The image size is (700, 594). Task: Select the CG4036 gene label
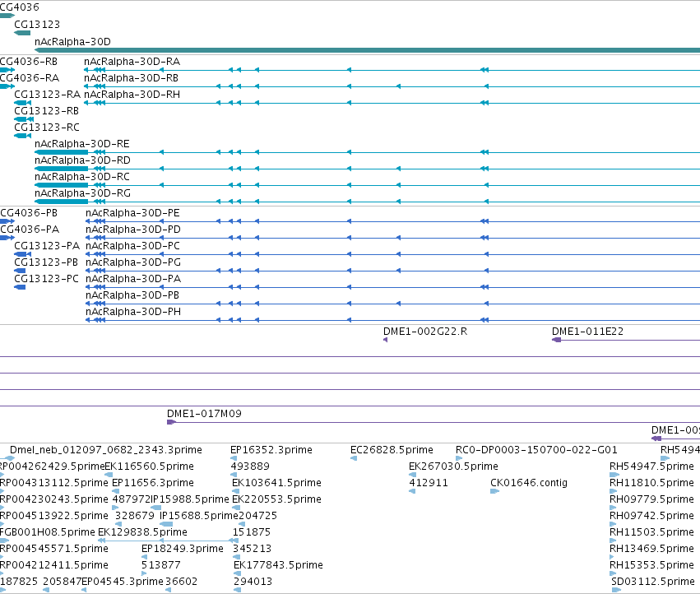[x=19, y=7]
